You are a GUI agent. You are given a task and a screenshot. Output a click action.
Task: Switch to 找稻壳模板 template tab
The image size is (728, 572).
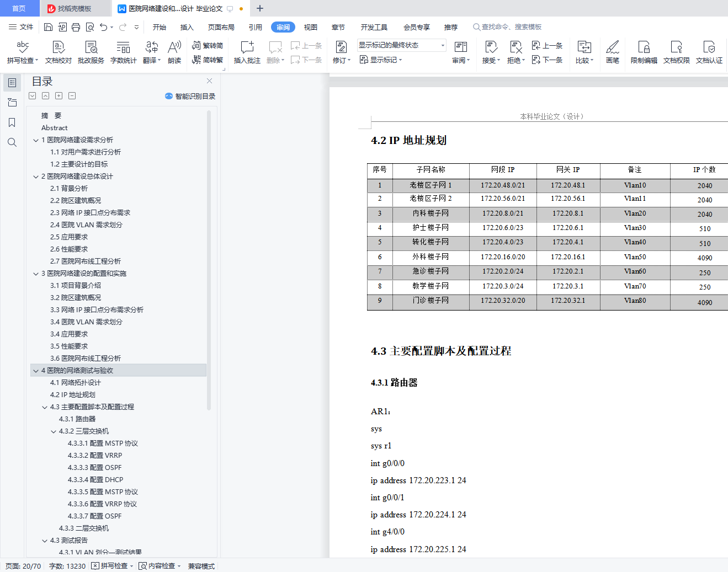click(x=75, y=8)
